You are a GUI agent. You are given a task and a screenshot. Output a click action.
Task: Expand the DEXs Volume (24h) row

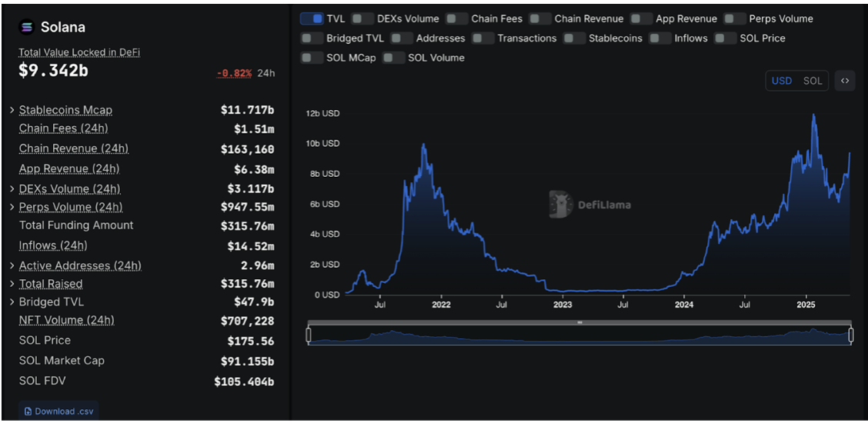tap(12, 189)
